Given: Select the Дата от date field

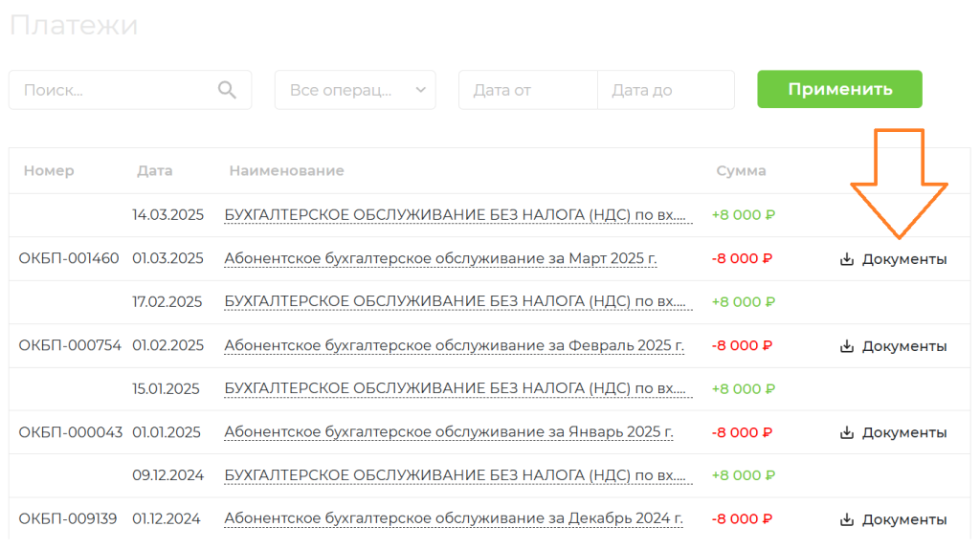Looking at the screenshot, I should pyautogui.click(x=528, y=90).
